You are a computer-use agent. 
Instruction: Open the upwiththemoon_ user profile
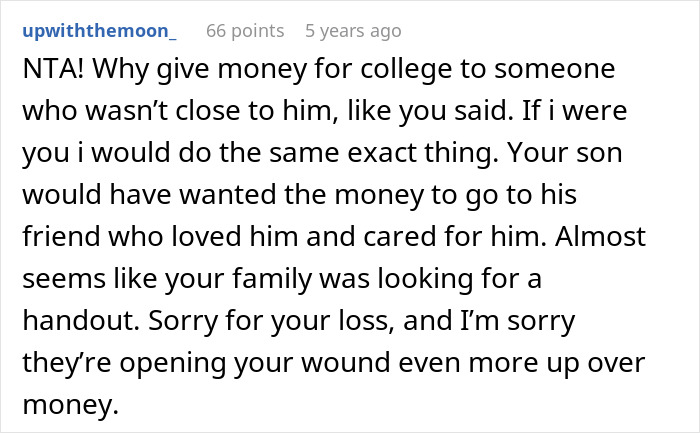coord(98,31)
